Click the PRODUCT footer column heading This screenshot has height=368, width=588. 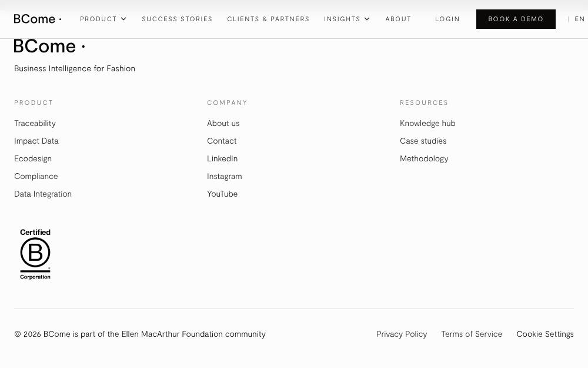[x=34, y=102]
